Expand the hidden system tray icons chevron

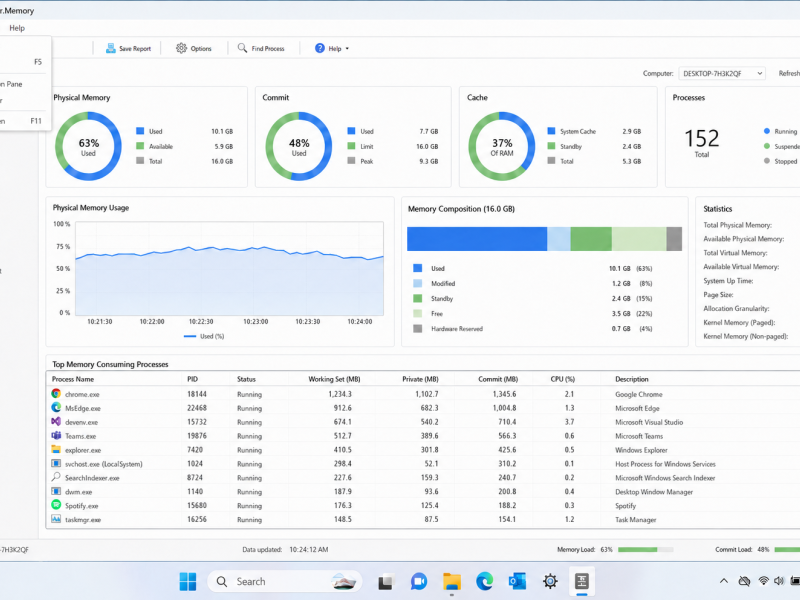point(723,581)
